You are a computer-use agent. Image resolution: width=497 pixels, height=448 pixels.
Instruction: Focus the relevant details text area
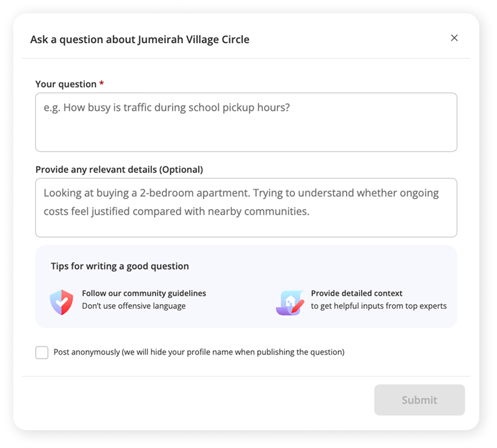[x=246, y=208]
